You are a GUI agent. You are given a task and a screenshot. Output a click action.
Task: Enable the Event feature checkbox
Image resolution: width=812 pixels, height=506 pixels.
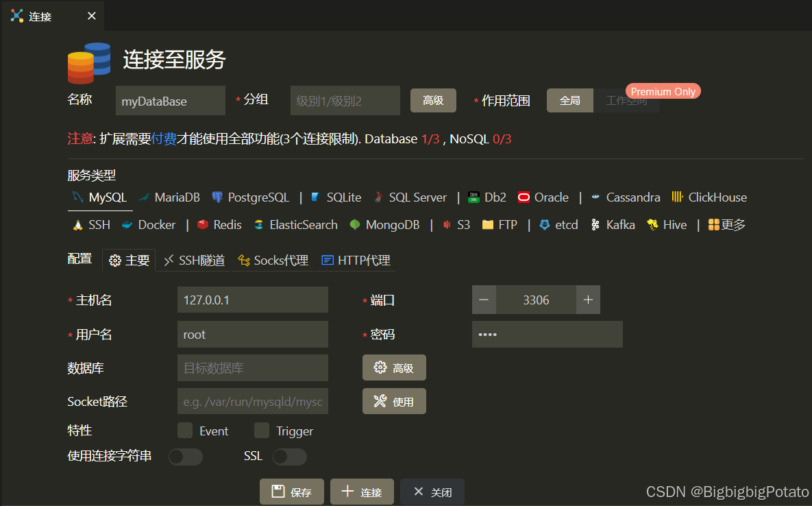[x=185, y=431]
